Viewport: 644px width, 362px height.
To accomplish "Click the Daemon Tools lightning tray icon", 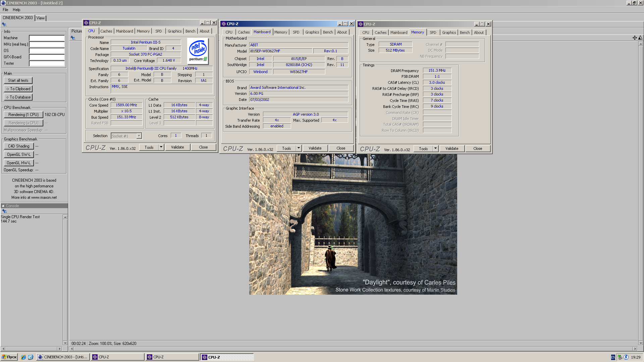I will [626, 357].
